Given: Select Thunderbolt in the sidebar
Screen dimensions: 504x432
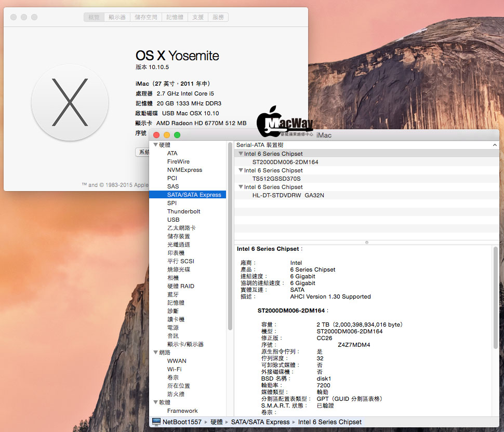Looking at the screenshot, I should 184,211.
